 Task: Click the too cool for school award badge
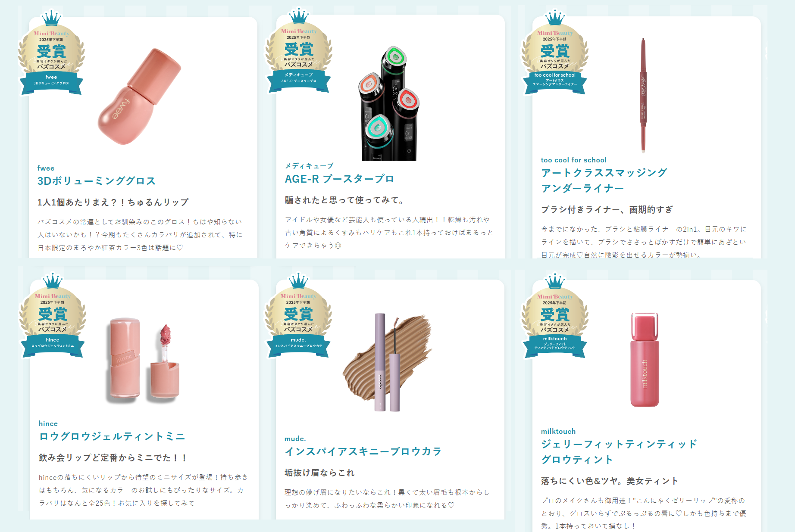[x=555, y=53]
